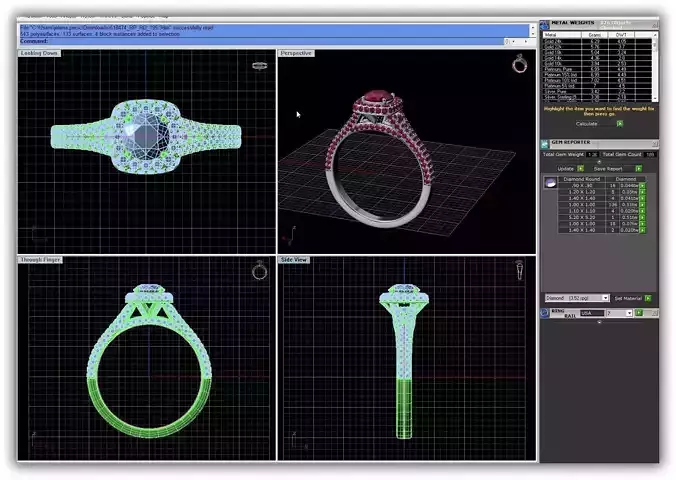Screen dimensions: 676x480
Task: Click the Metal Weights panel icon
Action: [545, 25]
